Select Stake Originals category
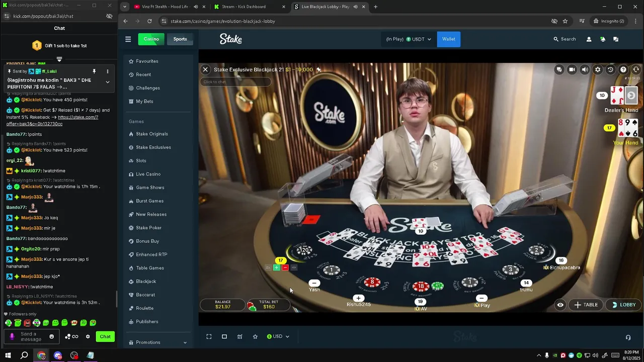This screenshot has height=362, width=644. click(158, 134)
